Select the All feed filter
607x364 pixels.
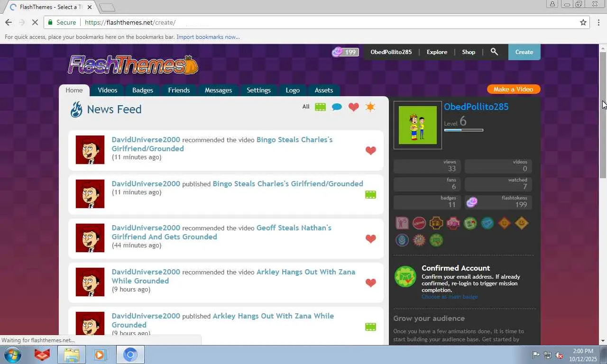point(306,107)
